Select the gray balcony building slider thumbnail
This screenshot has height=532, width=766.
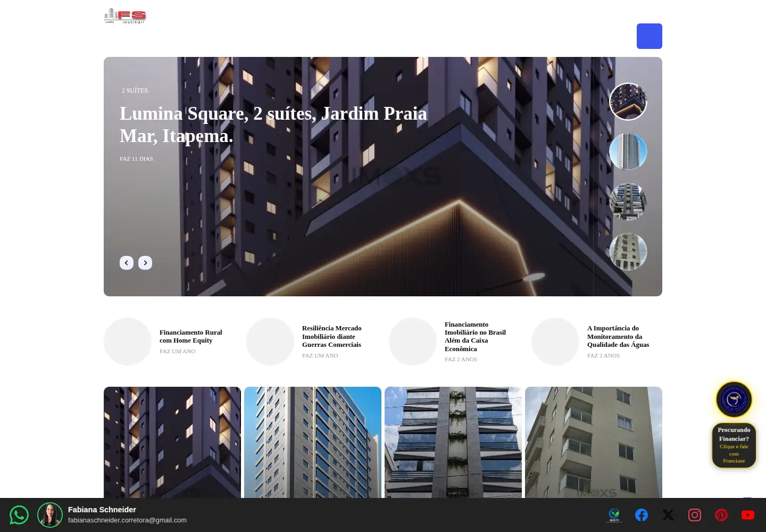tap(628, 202)
